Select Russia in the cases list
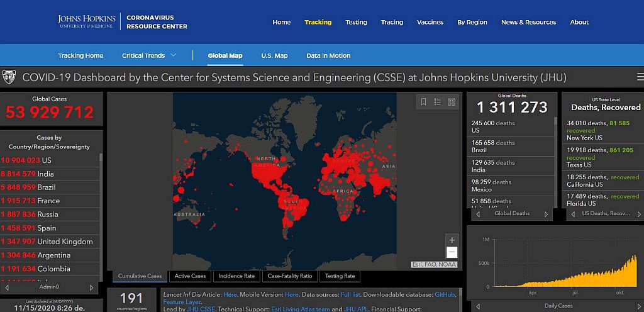 [50, 214]
